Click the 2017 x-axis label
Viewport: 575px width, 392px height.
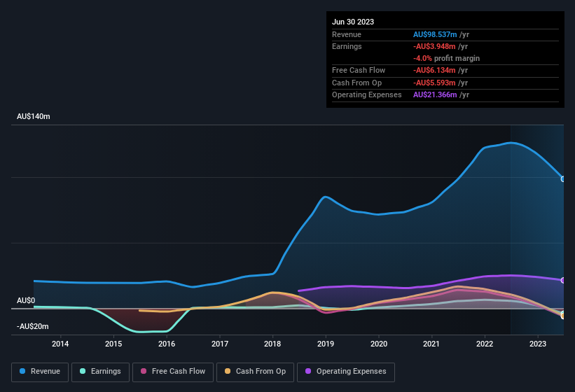(220, 344)
